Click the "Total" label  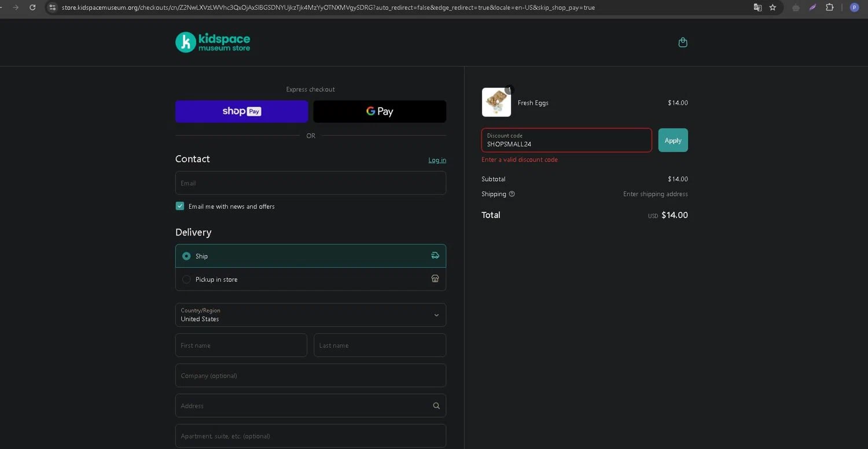pos(491,215)
